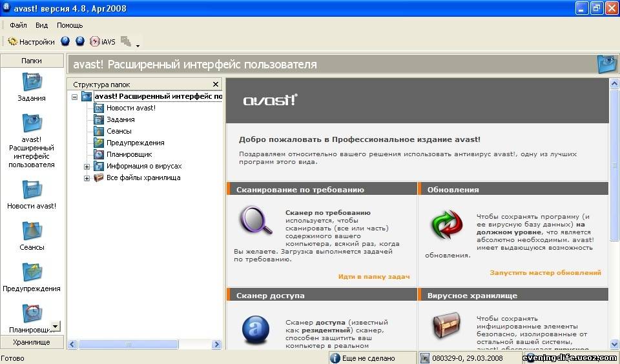This screenshot has height=364, width=620.
Task: Open the toolbar options dropdown arrow
Action: click(138, 46)
